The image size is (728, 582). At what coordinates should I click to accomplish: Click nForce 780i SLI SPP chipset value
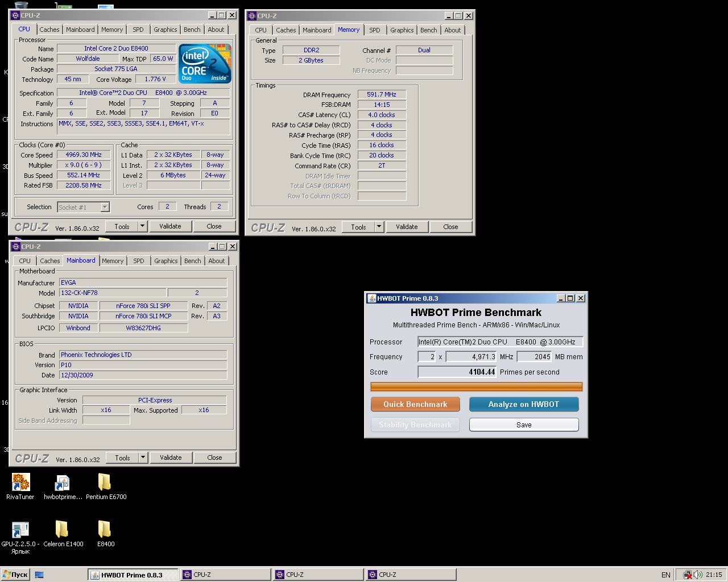[x=143, y=306]
